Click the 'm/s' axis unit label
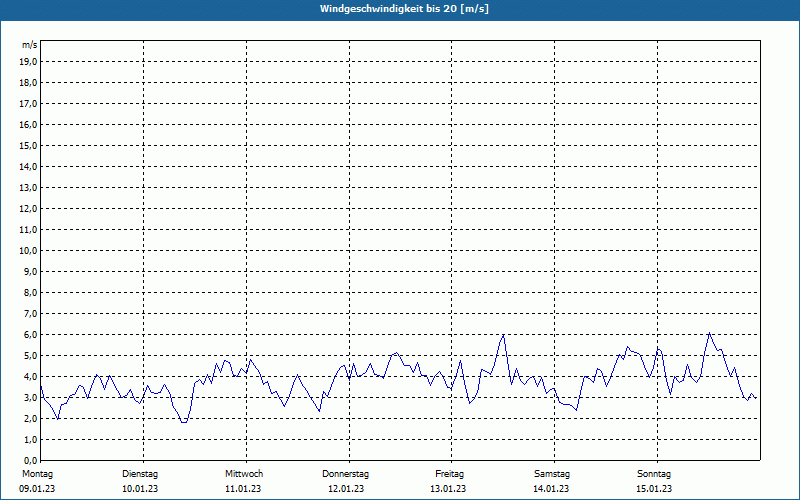800x500 pixels. (30, 45)
